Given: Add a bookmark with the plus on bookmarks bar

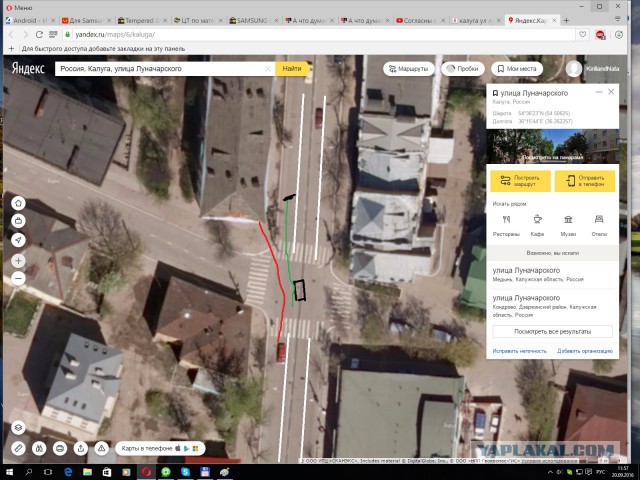Looking at the screenshot, I should [11, 49].
